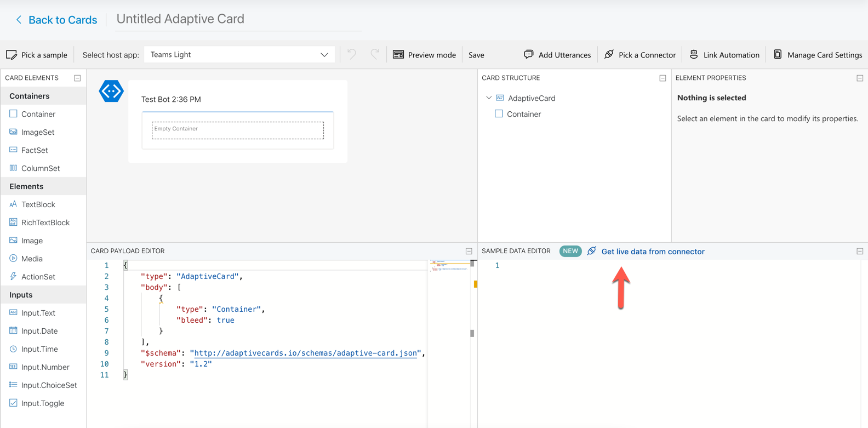Screen dimensions: 868x428
Task: Click the Test Bot 2:36 PM text
Action: [171, 99]
